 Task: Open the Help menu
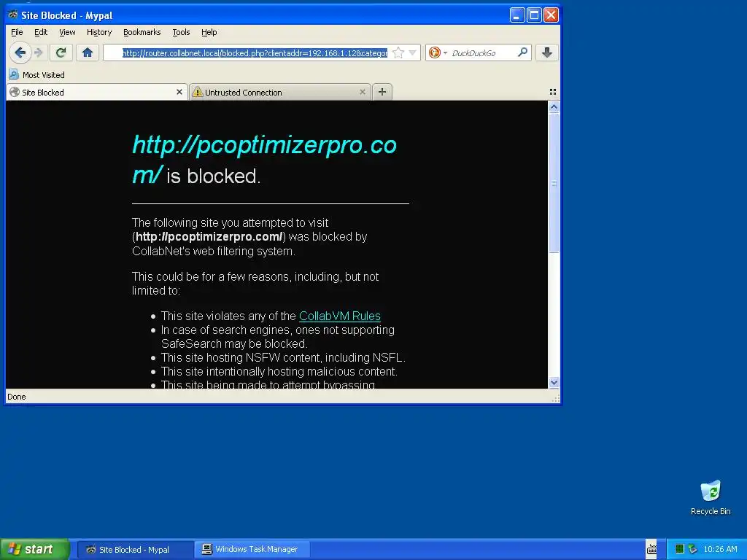pos(209,32)
